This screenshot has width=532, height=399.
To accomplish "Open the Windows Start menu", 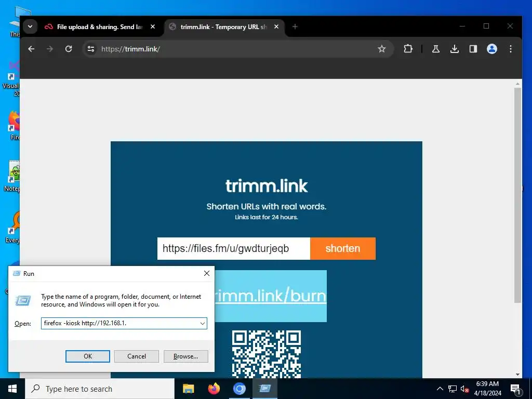I will (x=12, y=389).
